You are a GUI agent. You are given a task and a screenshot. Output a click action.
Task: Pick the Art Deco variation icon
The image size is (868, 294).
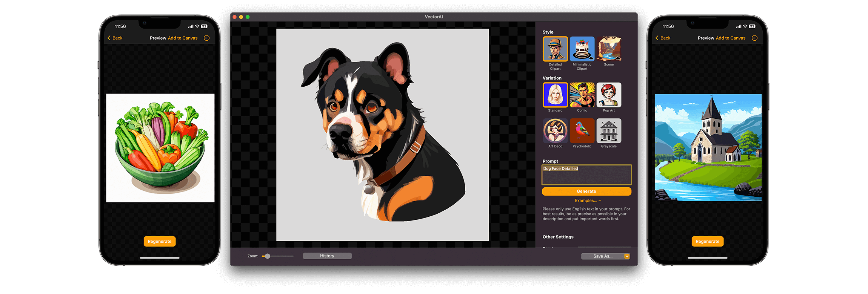tap(555, 131)
